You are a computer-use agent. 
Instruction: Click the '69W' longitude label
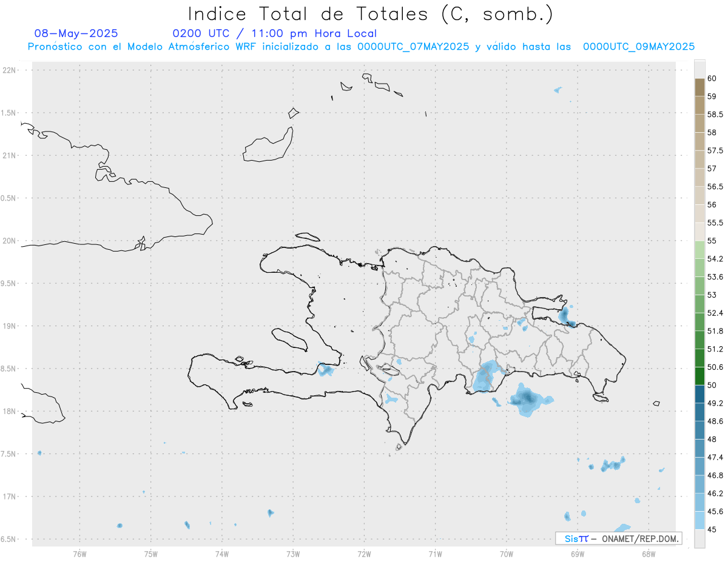[x=578, y=554]
